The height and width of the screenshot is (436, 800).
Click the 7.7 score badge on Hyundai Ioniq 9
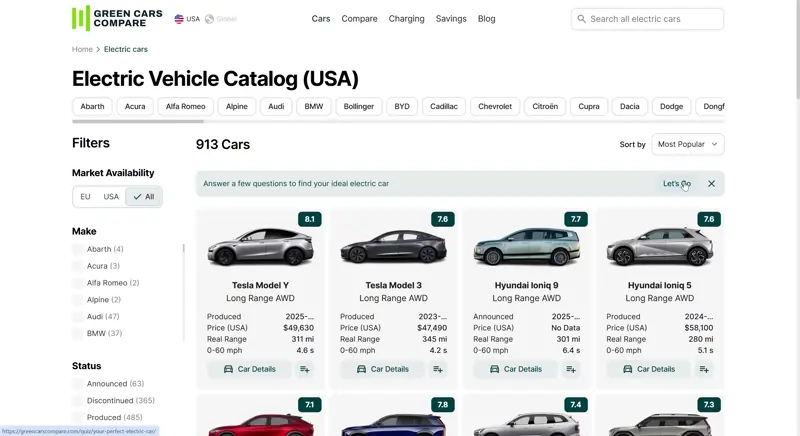576,219
